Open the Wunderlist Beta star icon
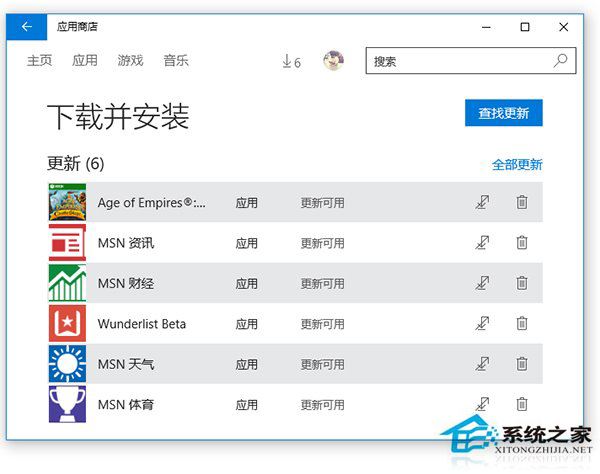The height and width of the screenshot is (474, 600). 67,323
